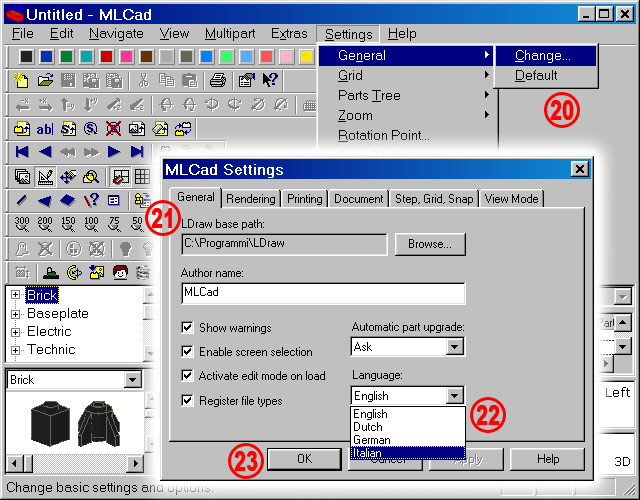Select the zoom mode magnifier icon
Screen dimensions: 640x500
point(91,177)
